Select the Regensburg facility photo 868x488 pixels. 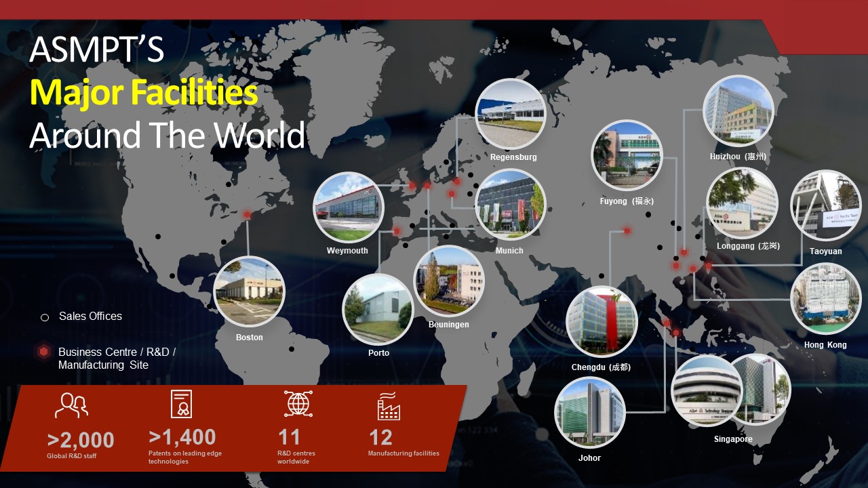(510, 115)
